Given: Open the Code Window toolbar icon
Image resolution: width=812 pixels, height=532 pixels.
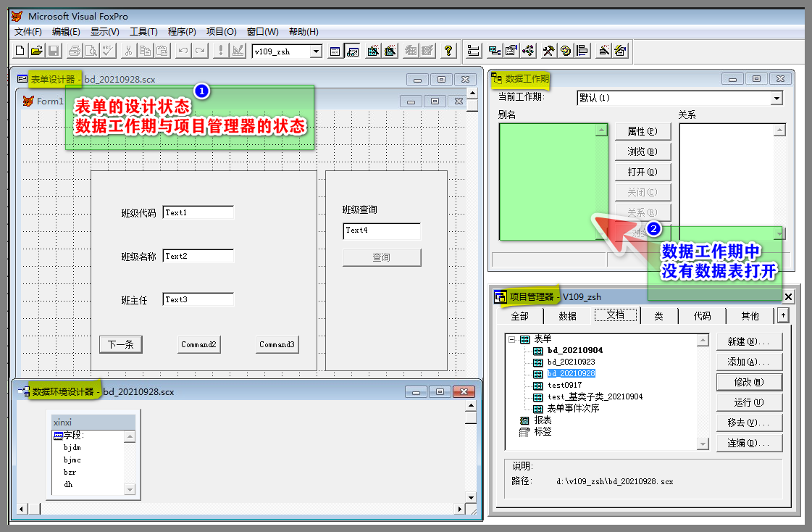Looking at the screenshot, I should tap(529, 51).
